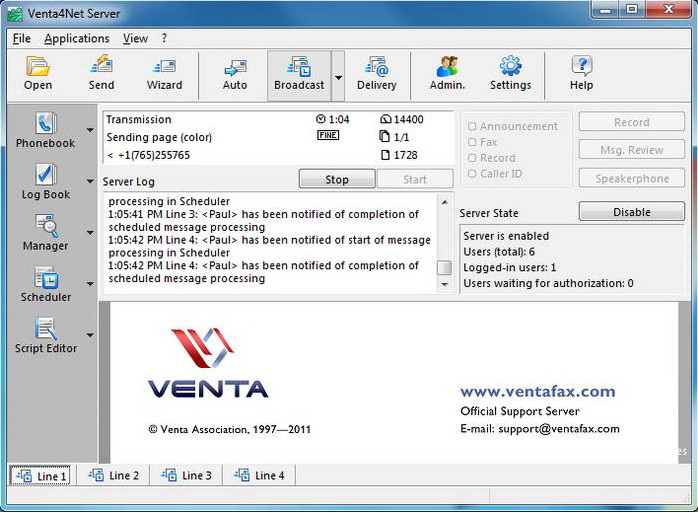The width and height of the screenshot is (698, 512).
Task: Click the Stop button
Action: click(x=337, y=179)
